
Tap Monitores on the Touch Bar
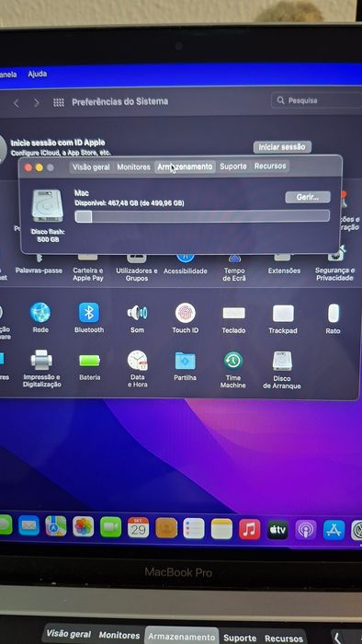coord(119,636)
